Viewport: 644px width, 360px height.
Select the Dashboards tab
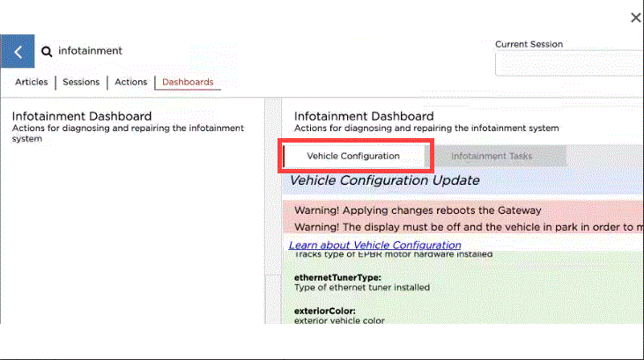[x=188, y=82]
